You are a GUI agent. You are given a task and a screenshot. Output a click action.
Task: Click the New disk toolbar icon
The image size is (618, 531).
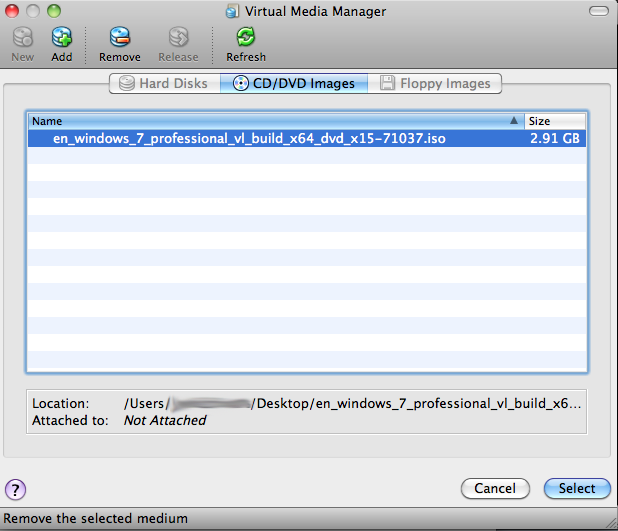coord(22,37)
